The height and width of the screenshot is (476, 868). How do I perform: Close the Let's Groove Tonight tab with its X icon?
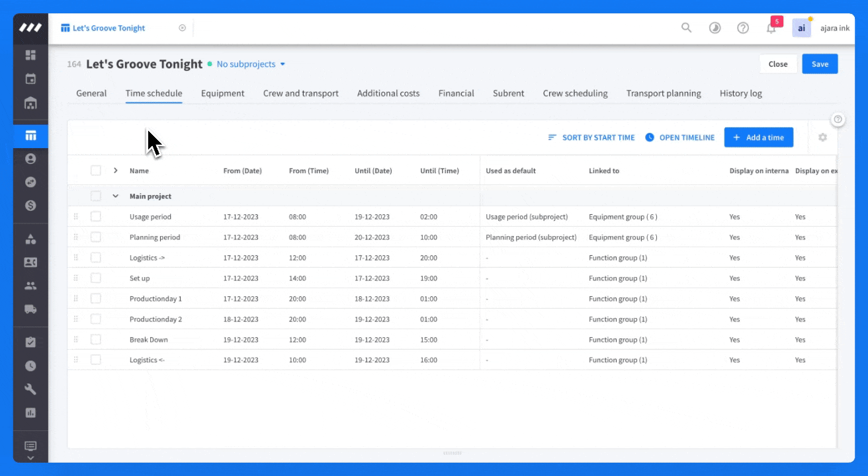click(x=183, y=28)
